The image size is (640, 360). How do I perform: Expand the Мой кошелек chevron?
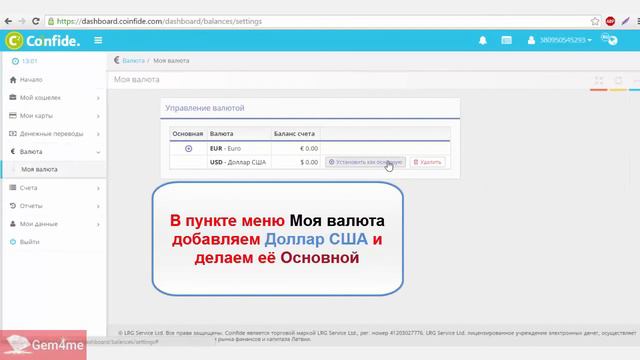tap(98, 98)
